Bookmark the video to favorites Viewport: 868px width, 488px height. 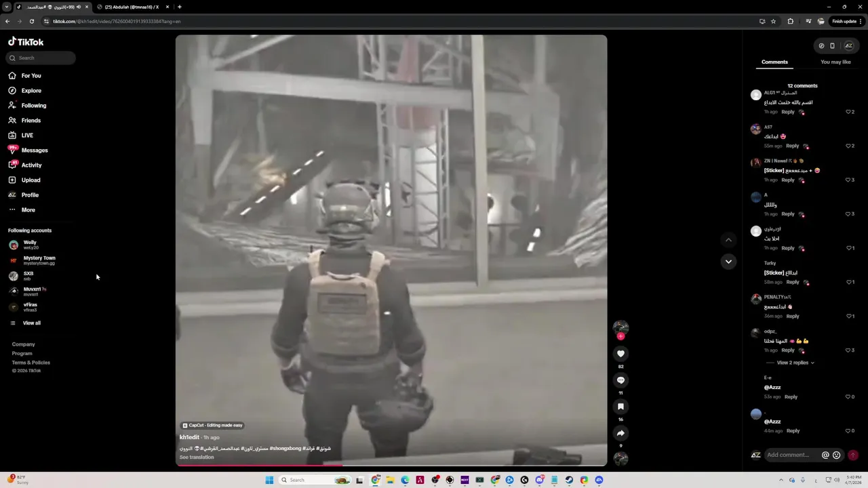pos(620,407)
